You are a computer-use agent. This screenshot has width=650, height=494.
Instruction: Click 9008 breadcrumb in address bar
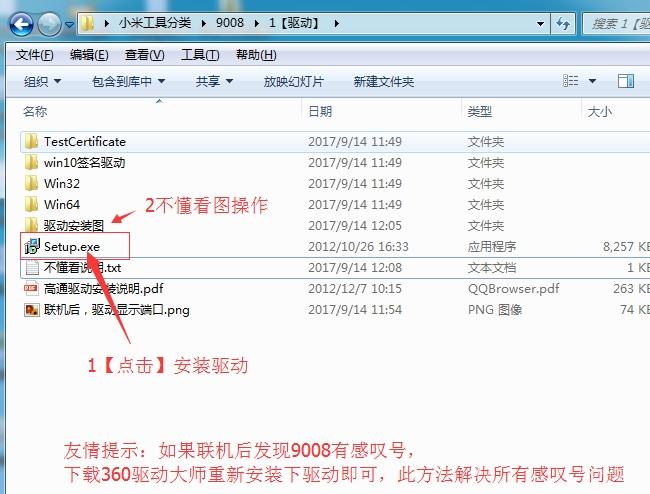pos(230,23)
